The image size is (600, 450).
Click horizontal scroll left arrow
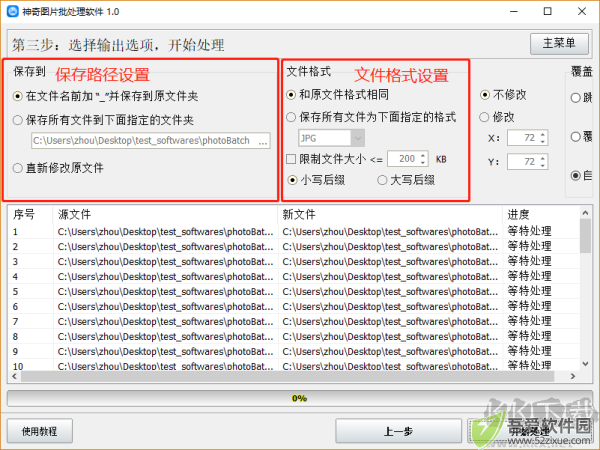(x=15, y=377)
